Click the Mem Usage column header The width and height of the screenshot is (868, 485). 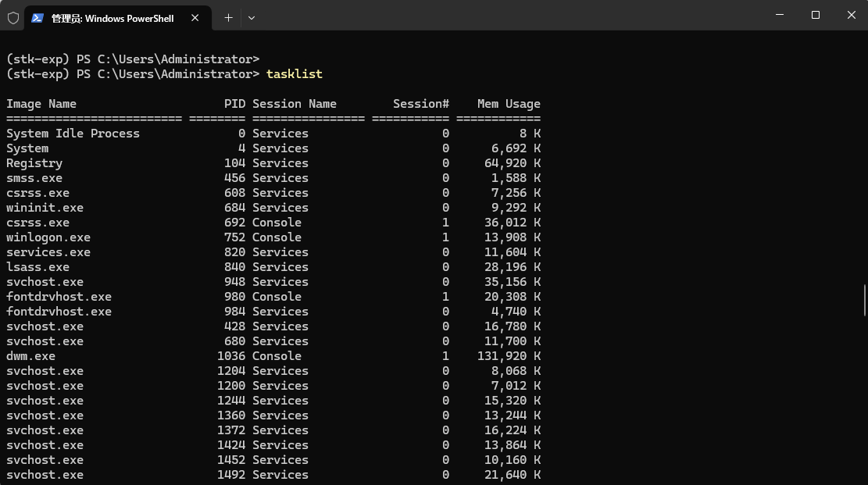(x=509, y=104)
